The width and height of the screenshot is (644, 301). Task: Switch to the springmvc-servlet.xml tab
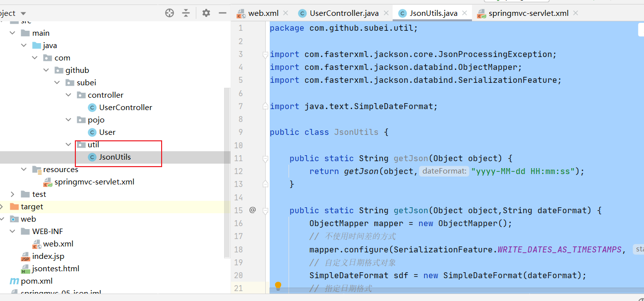[528, 13]
